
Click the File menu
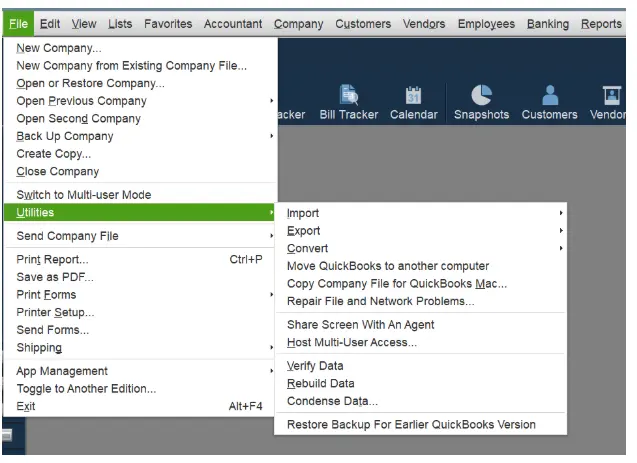point(18,24)
